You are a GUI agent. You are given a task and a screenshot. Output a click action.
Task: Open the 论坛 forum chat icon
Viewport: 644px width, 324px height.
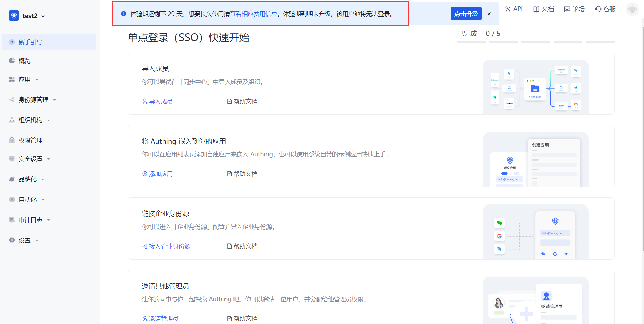point(567,9)
